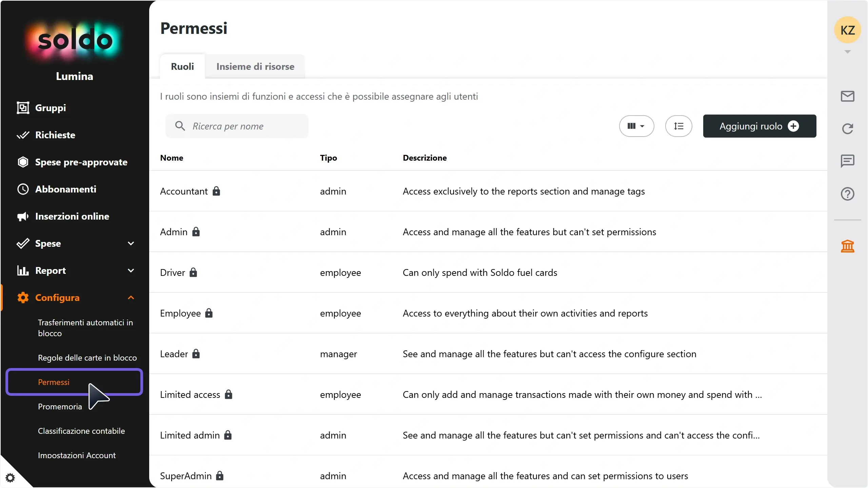Click 'Can only spend with Soldo fuel cards'
This screenshot has height=488, width=868.
click(x=480, y=272)
